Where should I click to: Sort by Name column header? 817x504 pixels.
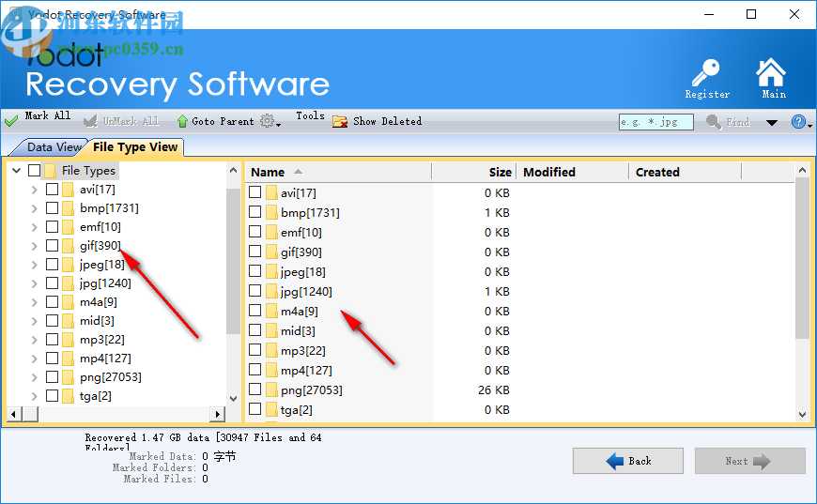[x=338, y=172]
